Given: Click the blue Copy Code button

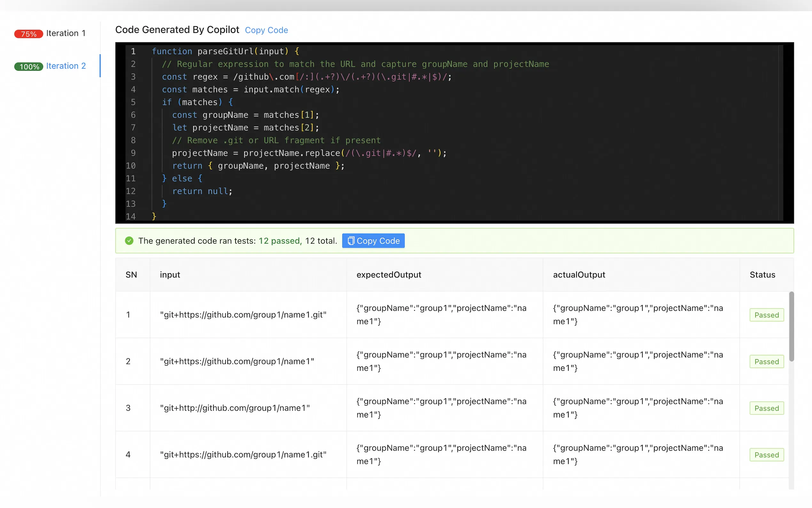Looking at the screenshot, I should coord(373,241).
